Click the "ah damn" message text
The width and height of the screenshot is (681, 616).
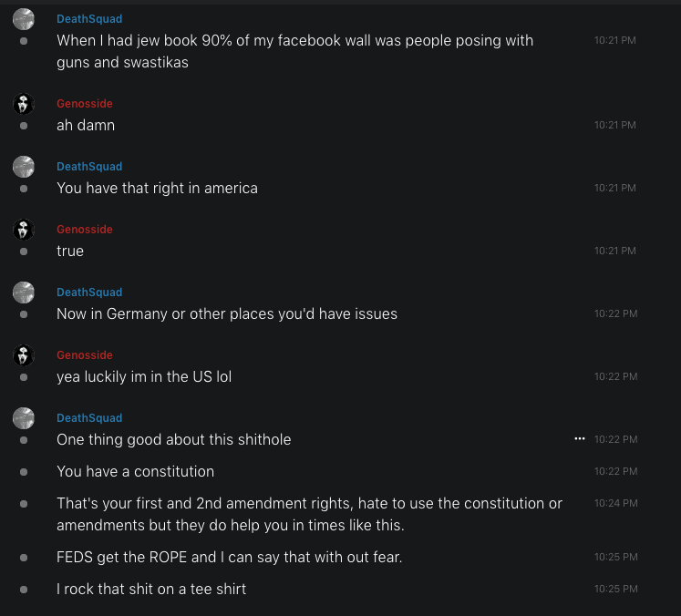[86, 126]
